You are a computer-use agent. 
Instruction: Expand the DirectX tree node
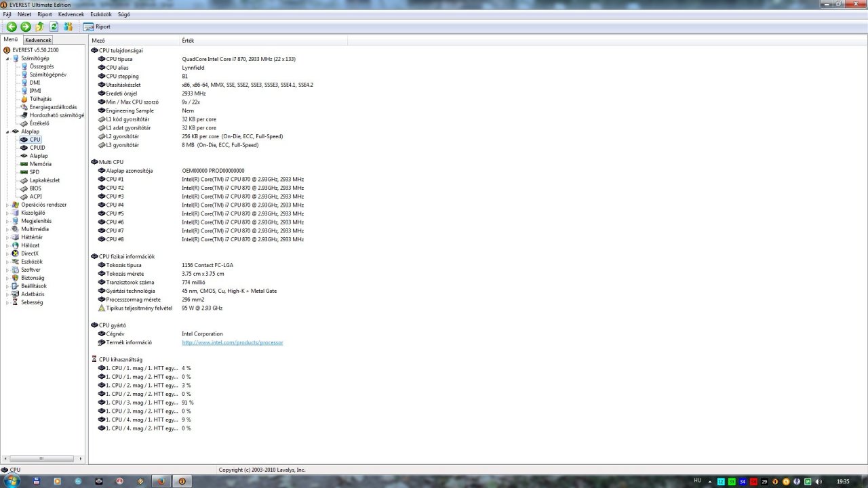tap(8, 253)
